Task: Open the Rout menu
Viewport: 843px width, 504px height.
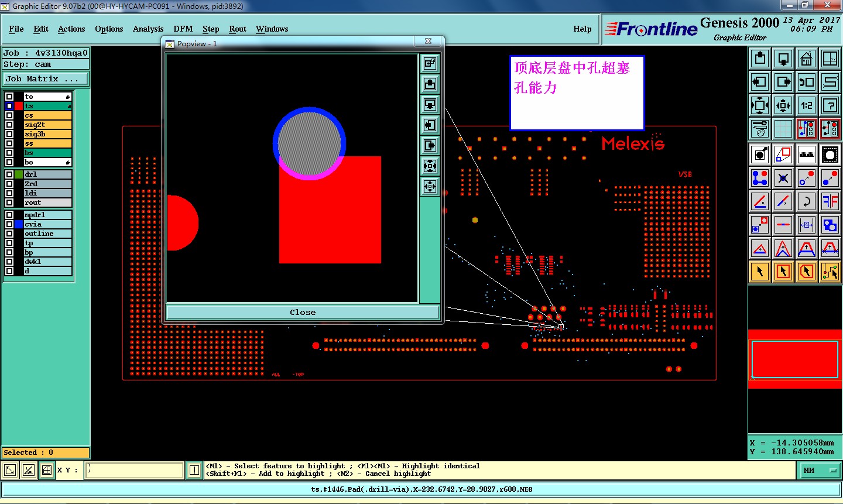Action: tap(238, 29)
